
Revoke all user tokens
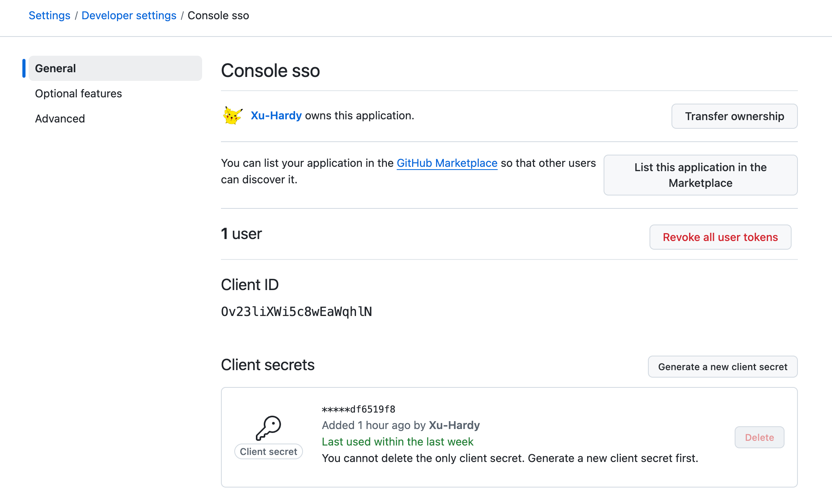pos(720,237)
